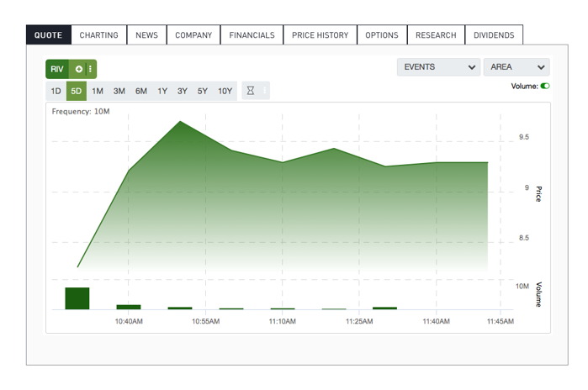Switch to the CHARTING tab

pyautogui.click(x=99, y=34)
